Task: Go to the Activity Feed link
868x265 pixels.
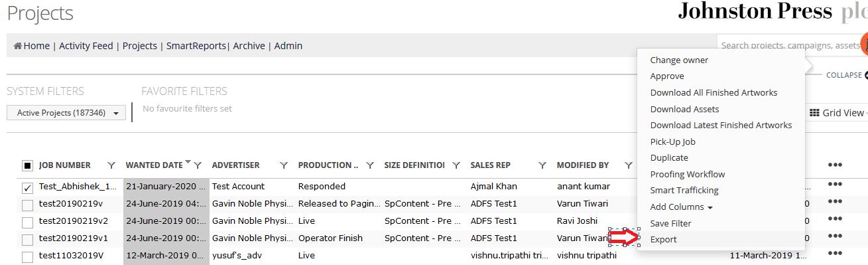Action: [86, 46]
